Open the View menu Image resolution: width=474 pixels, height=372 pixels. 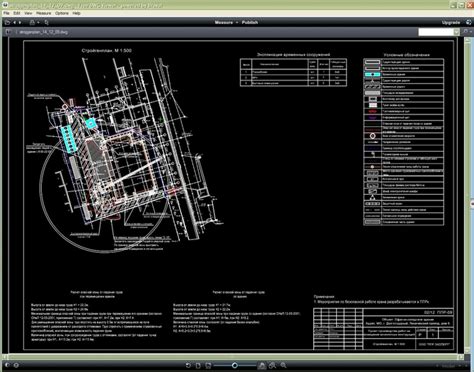(28, 13)
